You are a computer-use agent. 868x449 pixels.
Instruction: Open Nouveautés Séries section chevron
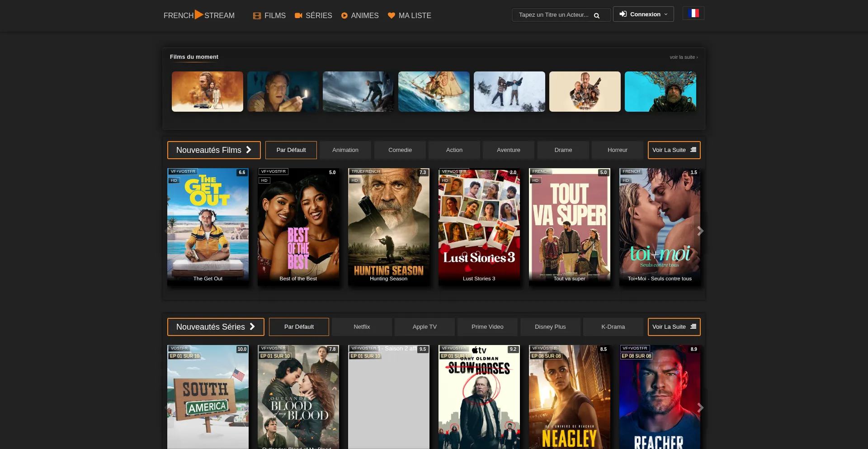pyautogui.click(x=252, y=326)
